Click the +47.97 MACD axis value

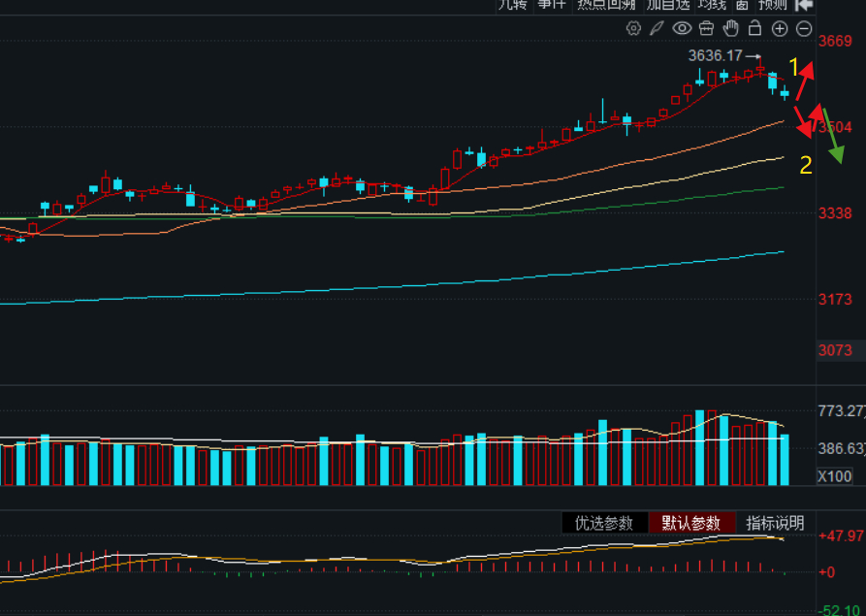tap(841, 535)
